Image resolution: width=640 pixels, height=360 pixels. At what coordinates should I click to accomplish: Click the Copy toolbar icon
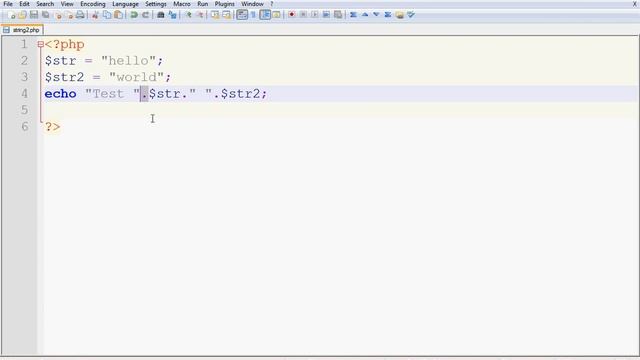coord(107,15)
